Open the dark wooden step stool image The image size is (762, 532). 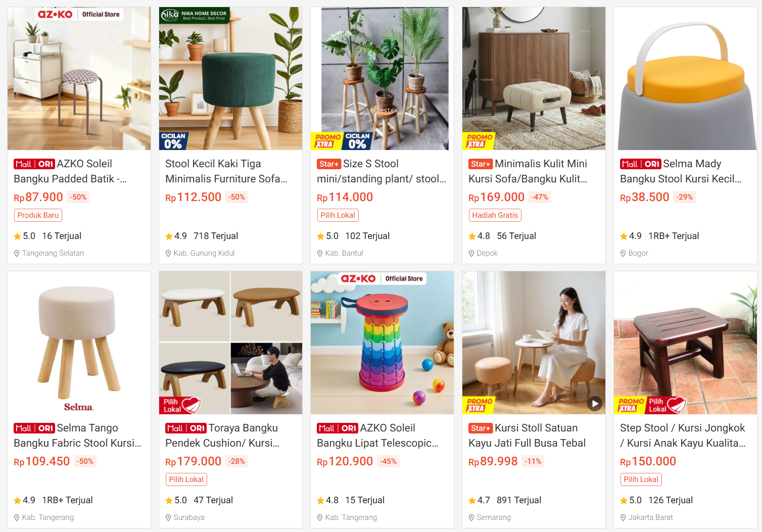point(685,343)
